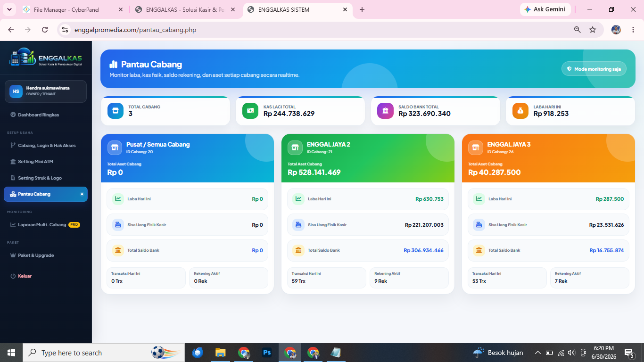Click the 9 Rek active accounts box
Image resolution: width=644 pixels, height=362 pixels.
pos(409,278)
